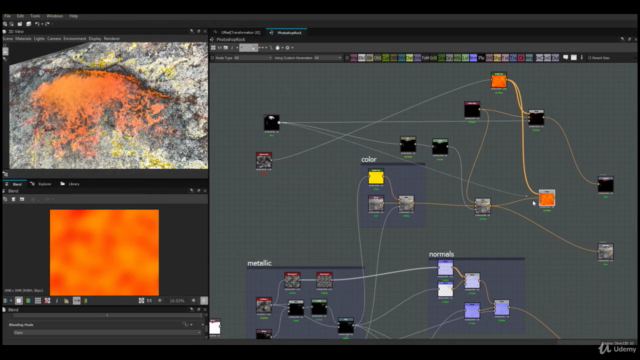Viewport: 640px width, 360px height.
Task: Click the export icon in 2D view toolbar
Action: pyautogui.click(x=22, y=199)
